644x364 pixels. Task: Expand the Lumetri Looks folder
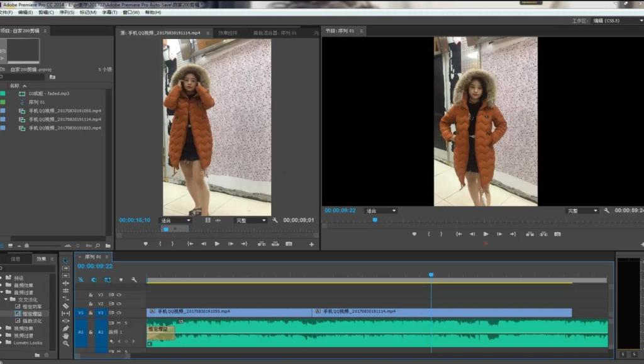click(x=2, y=343)
